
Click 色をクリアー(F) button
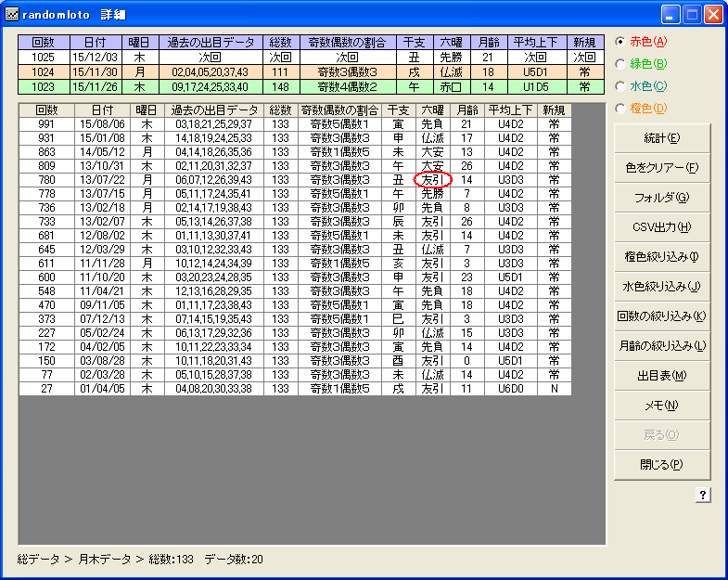662,168
